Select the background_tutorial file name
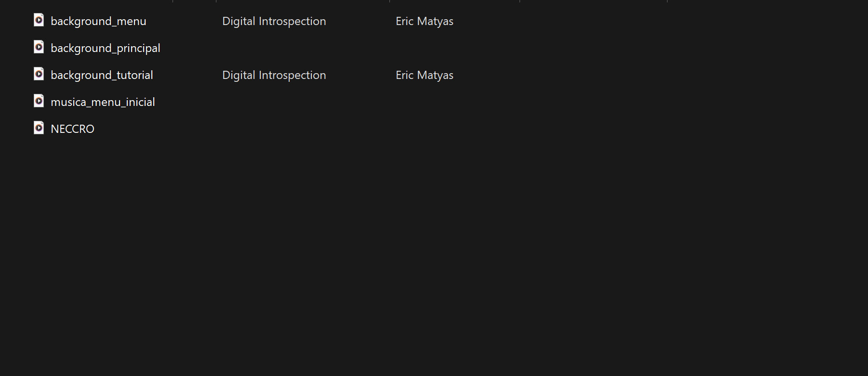Screen dimensions: 868x376 102,75
